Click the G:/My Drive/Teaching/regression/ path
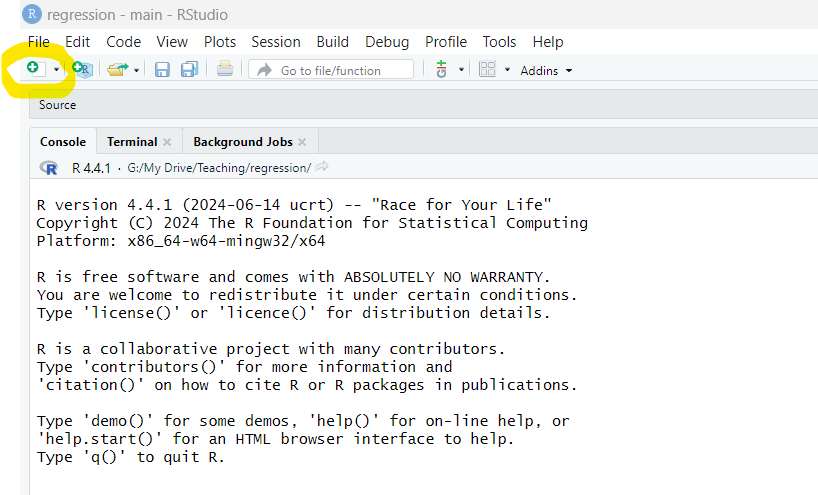Viewport: 818px width, 495px height. (219, 168)
